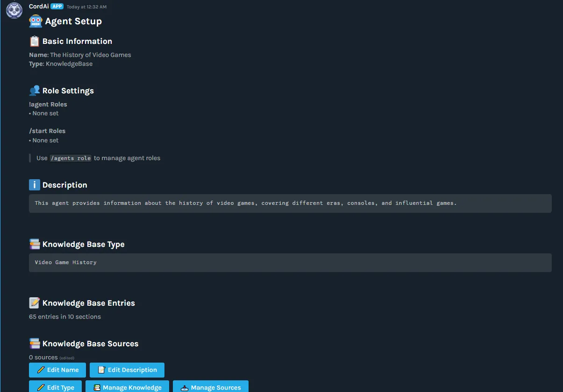Click the inbox icon in Manage Sources
Viewport: 563px width, 392px height.
pos(185,387)
